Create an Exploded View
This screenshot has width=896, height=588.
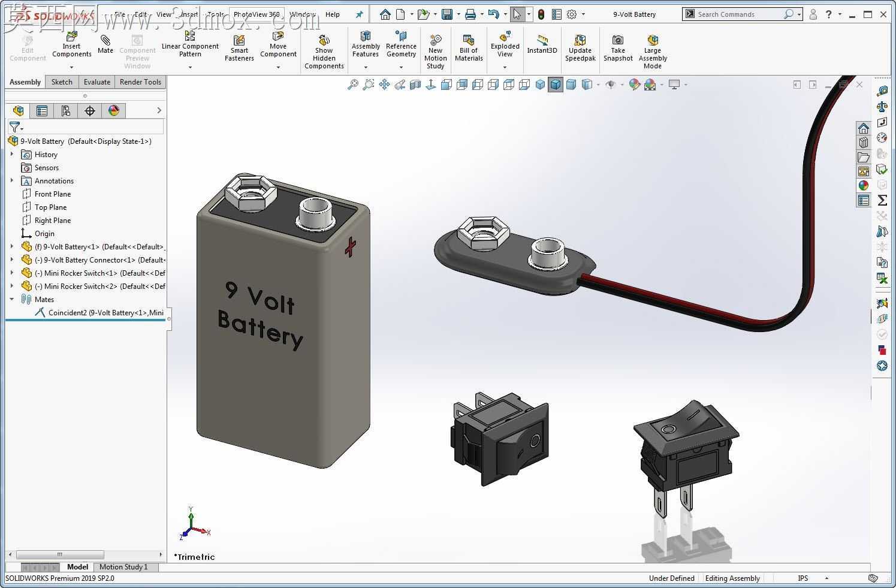[x=505, y=45]
